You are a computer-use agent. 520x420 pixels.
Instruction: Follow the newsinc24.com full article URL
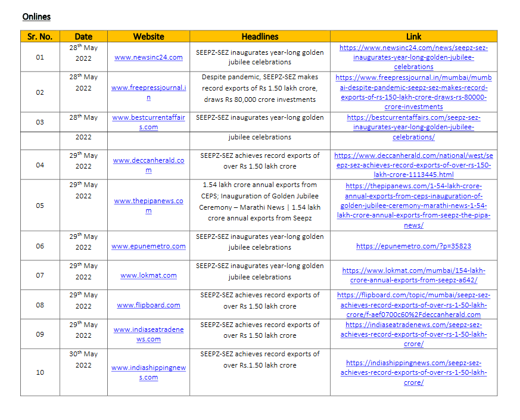(x=413, y=57)
